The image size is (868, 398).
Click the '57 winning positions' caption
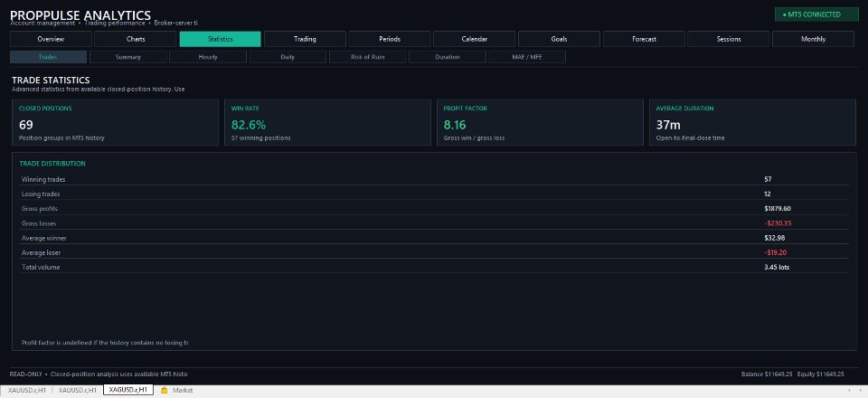[260, 137]
